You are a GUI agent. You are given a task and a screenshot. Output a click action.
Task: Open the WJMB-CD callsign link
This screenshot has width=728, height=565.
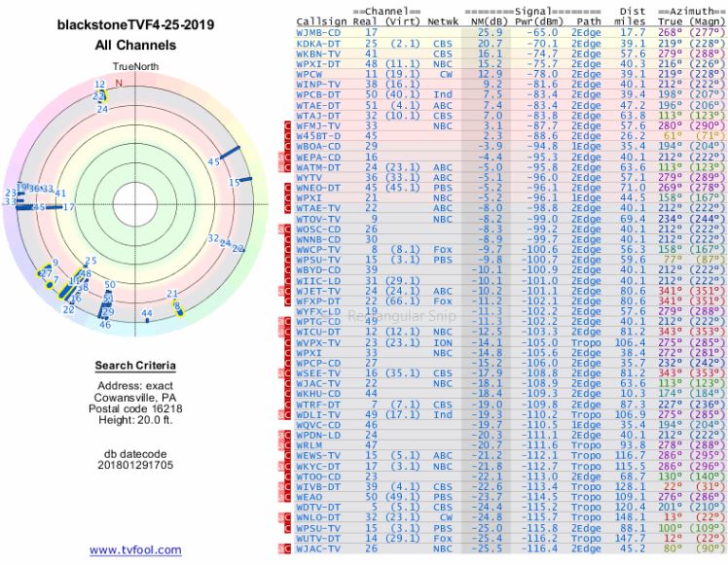tap(321, 33)
